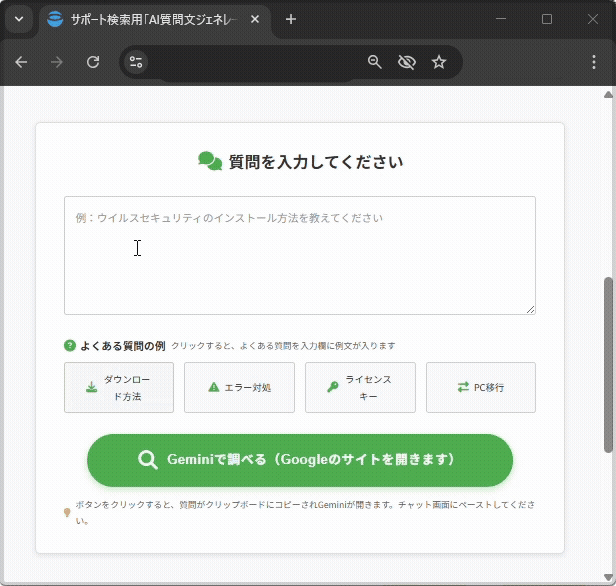Viewport: 616px width, 586px height.
Task: Click the PC移行 example button
Action: pyautogui.click(x=481, y=388)
